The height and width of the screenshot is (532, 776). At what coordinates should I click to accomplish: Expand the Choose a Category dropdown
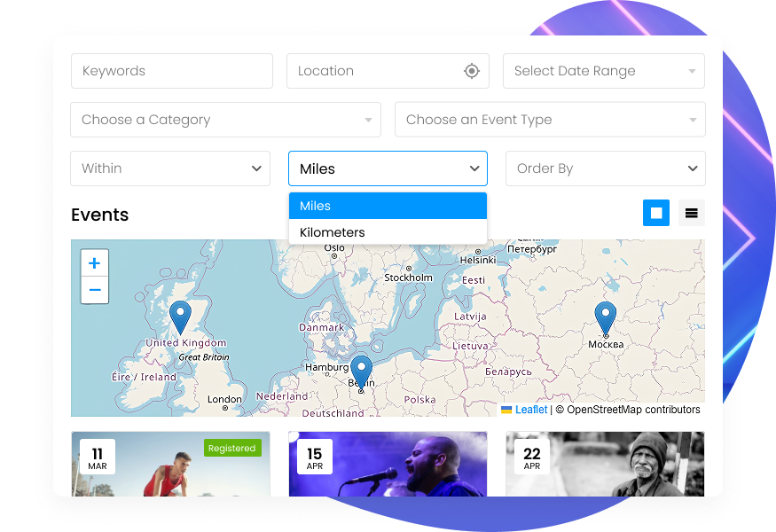pos(225,120)
